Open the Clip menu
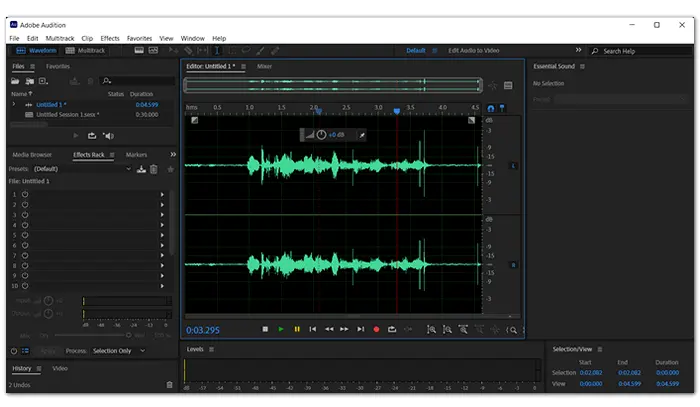 point(87,38)
